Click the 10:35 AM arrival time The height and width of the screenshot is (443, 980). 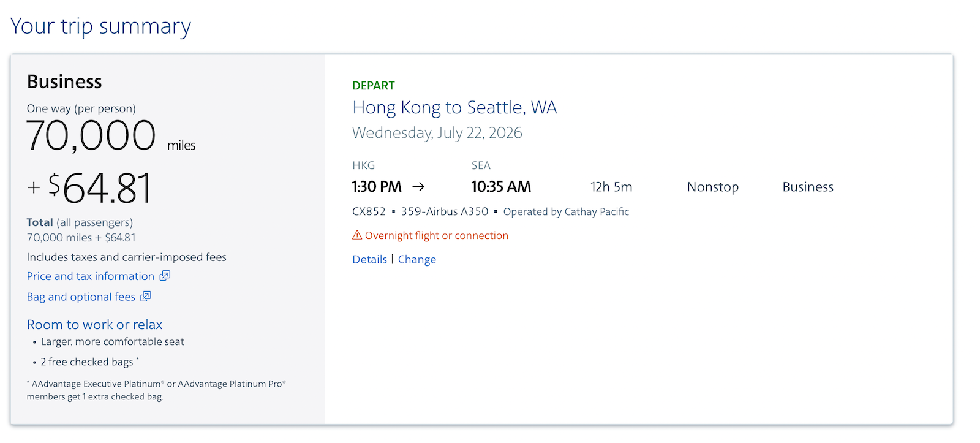501,186
